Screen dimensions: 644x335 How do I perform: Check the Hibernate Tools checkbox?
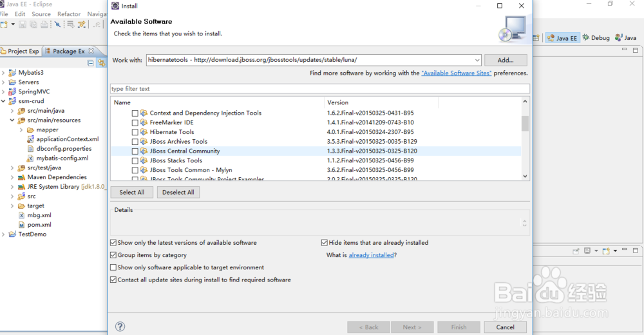click(135, 132)
